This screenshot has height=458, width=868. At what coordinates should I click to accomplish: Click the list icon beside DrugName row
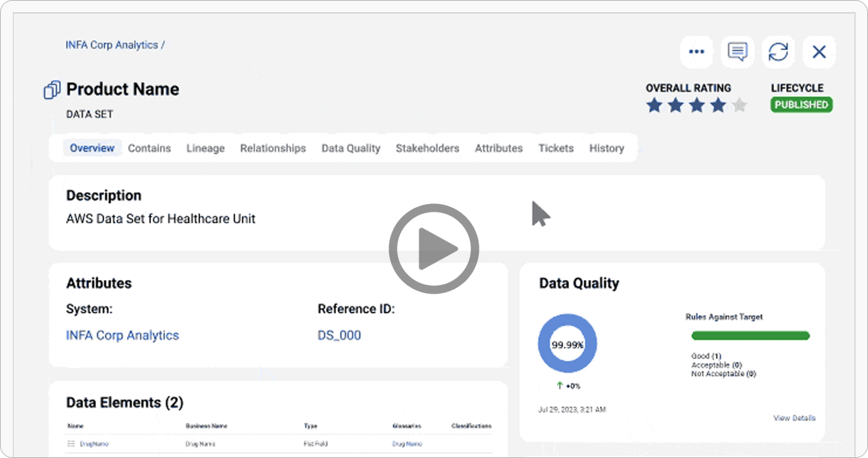pyautogui.click(x=71, y=443)
